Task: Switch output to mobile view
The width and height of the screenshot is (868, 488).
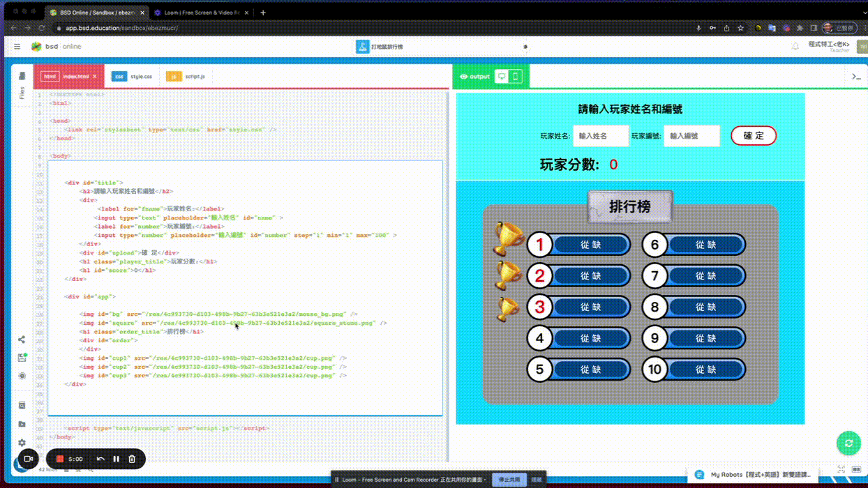Action: click(x=516, y=77)
